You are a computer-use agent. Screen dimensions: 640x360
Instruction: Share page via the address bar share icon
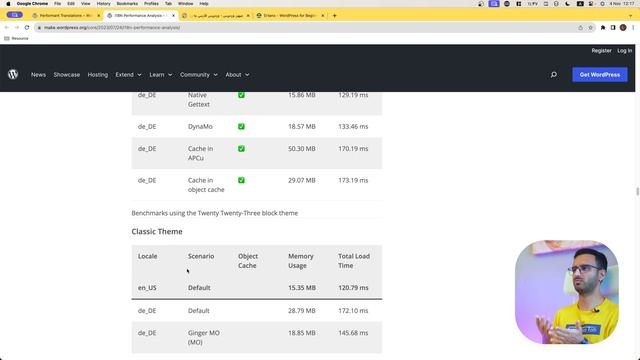[580, 28]
